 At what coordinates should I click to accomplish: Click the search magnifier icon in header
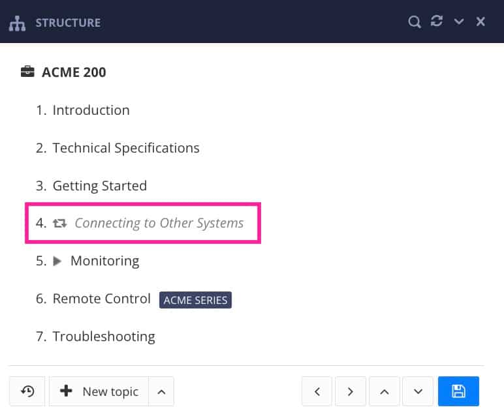click(414, 22)
